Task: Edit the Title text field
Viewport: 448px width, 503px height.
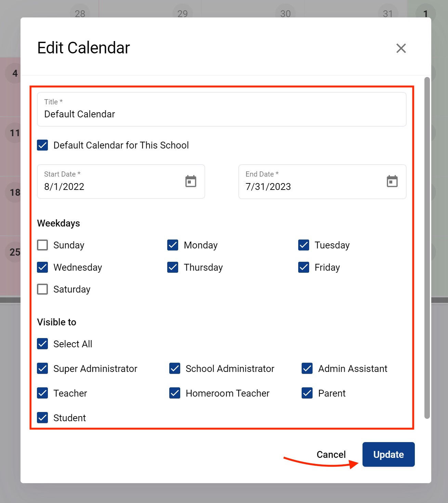Action: click(221, 114)
